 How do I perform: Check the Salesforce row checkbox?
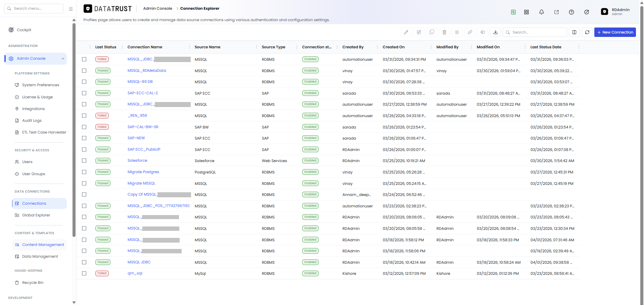click(84, 161)
